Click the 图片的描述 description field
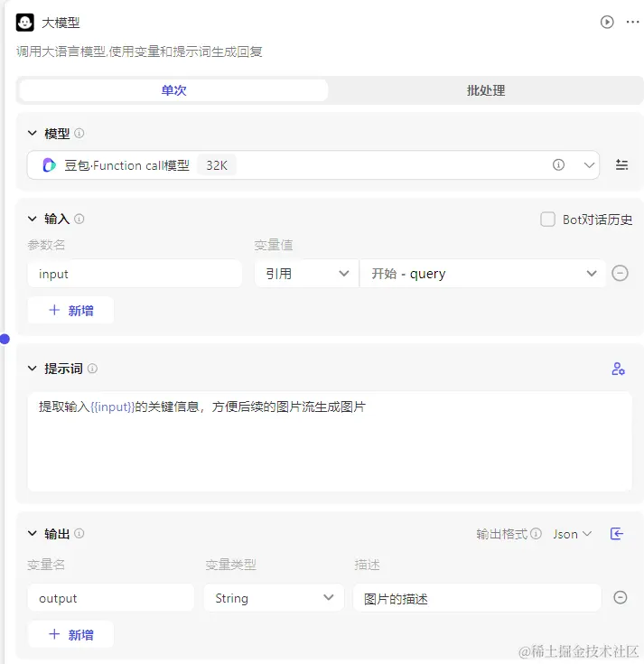644x664 pixels. click(477, 598)
